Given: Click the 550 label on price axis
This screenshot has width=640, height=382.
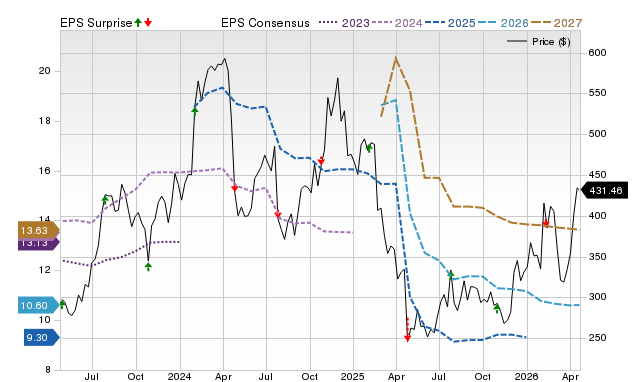Looking at the screenshot, I should [x=597, y=93].
